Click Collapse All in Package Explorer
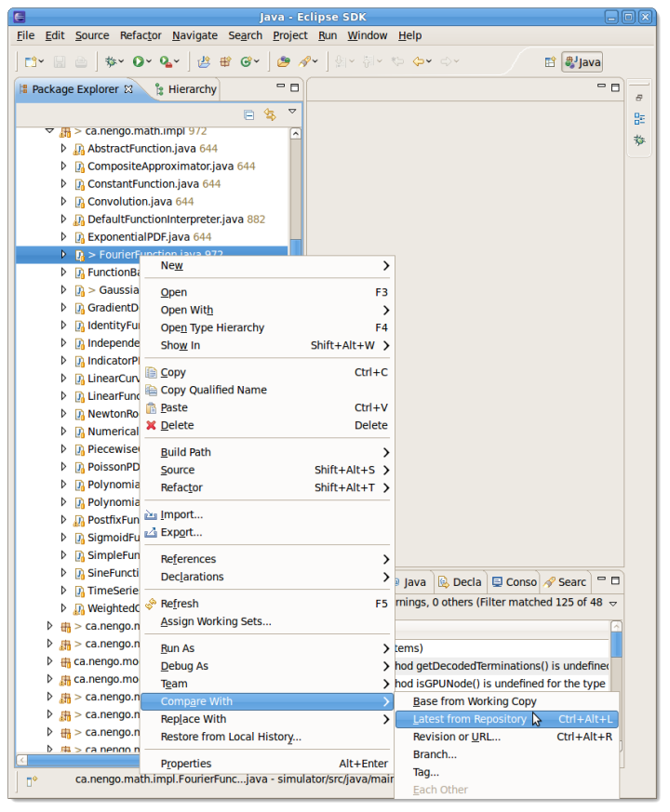This screenshot has width=670, height=812. (248, 114)
